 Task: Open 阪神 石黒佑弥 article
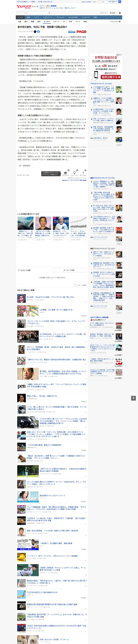coord(63,569)
